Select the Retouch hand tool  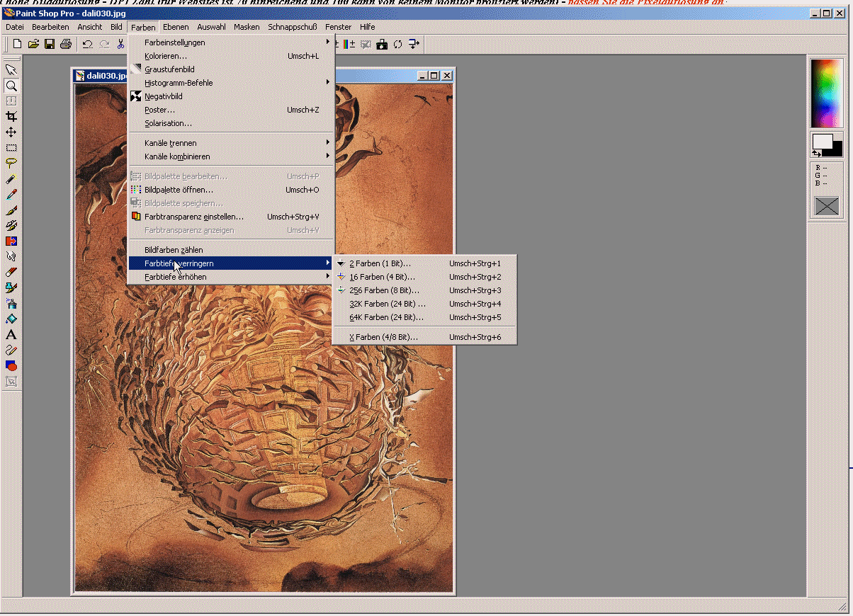tap(11, 256)
